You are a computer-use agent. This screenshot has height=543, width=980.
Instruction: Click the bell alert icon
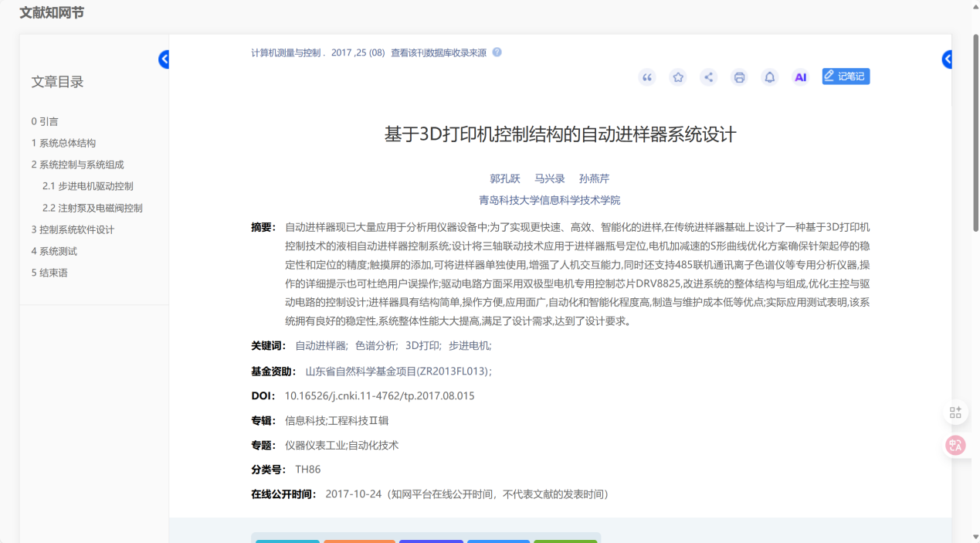point(769,77)
